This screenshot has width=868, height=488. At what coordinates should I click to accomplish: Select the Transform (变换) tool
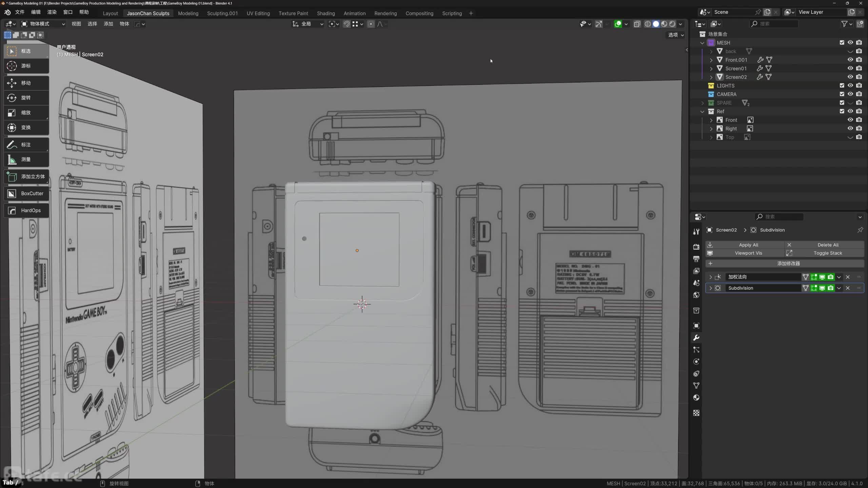[26, 127]
